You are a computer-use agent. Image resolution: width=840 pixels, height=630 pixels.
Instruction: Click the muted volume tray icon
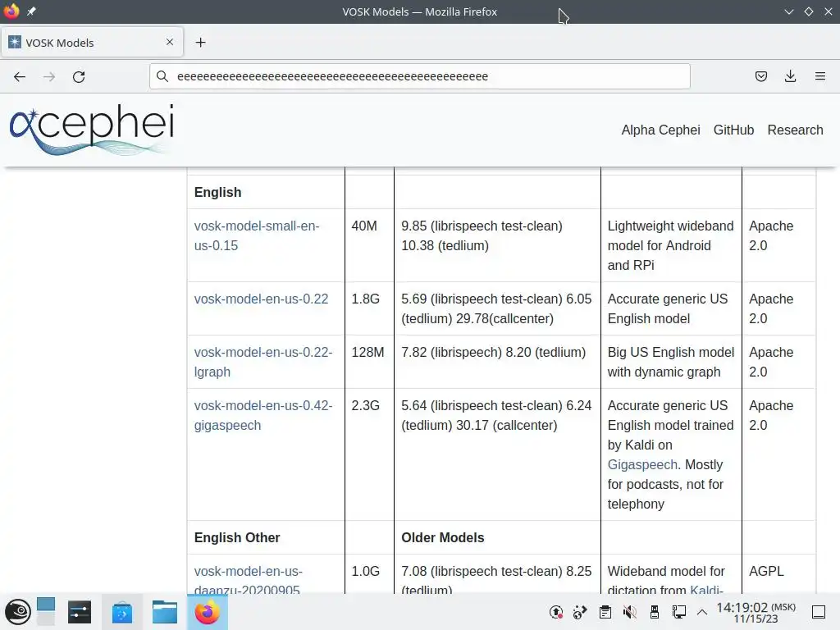(x=630, y=612)
